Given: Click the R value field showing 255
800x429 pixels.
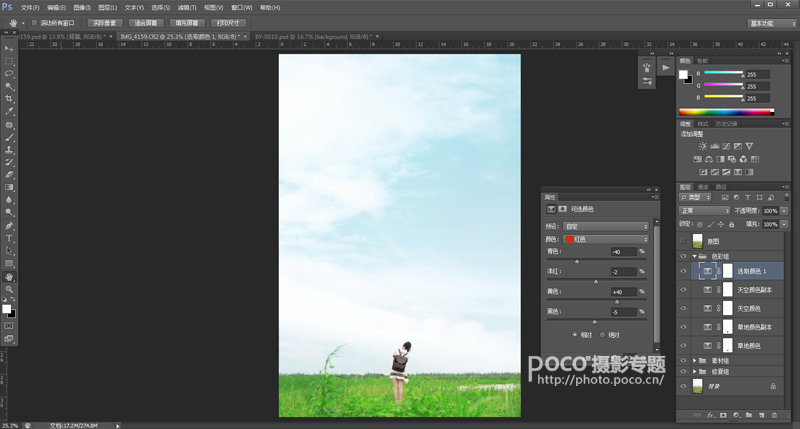Looking at the screenshot, I should pyautogui.click(x=758, y=74).
